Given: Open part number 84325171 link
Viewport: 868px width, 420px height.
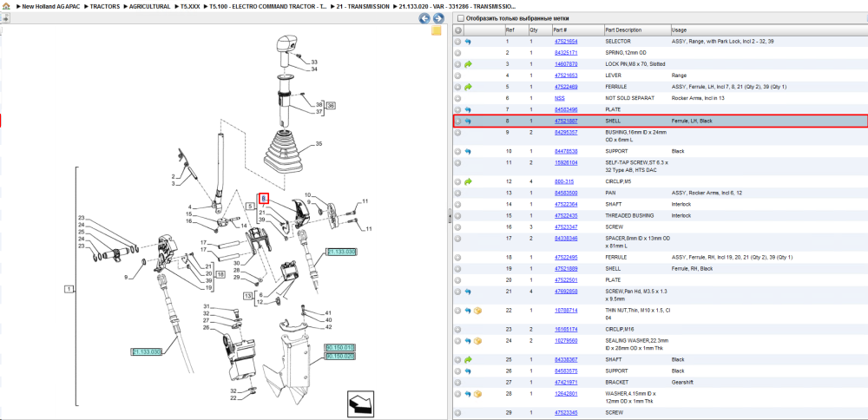Looking at the screenshot, I should [566, 53].
